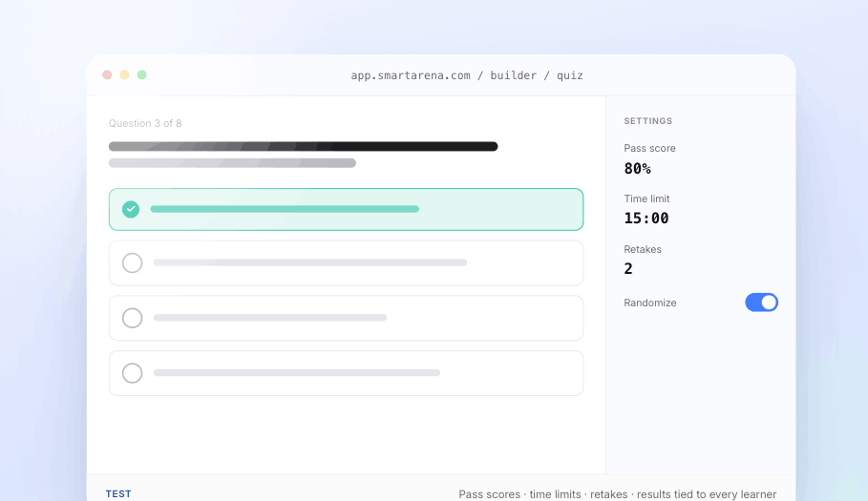Click the 80% pass score value

[637, 168]
